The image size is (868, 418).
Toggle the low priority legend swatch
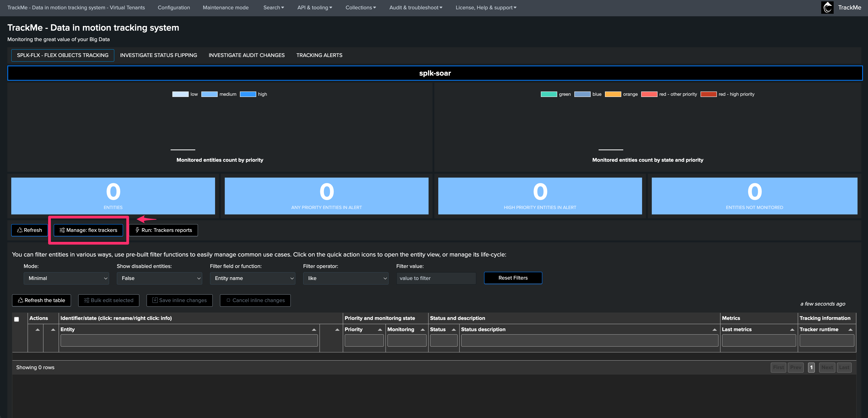180,94
